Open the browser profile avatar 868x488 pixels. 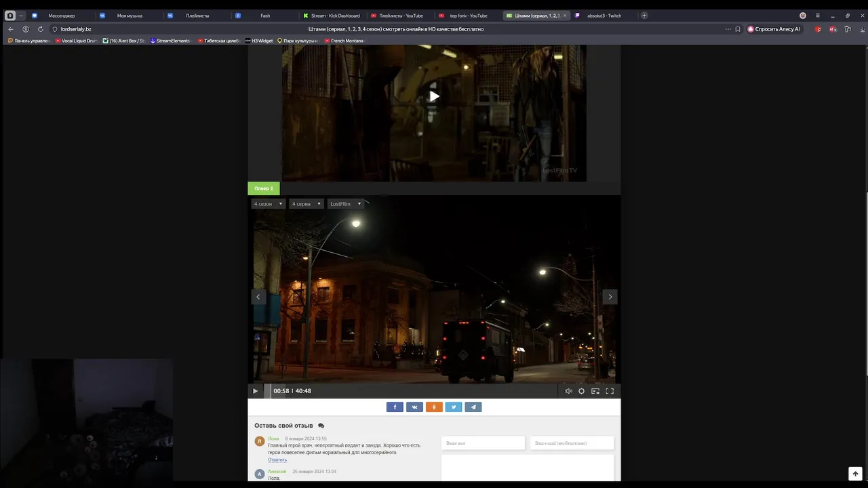coord(803,16)
